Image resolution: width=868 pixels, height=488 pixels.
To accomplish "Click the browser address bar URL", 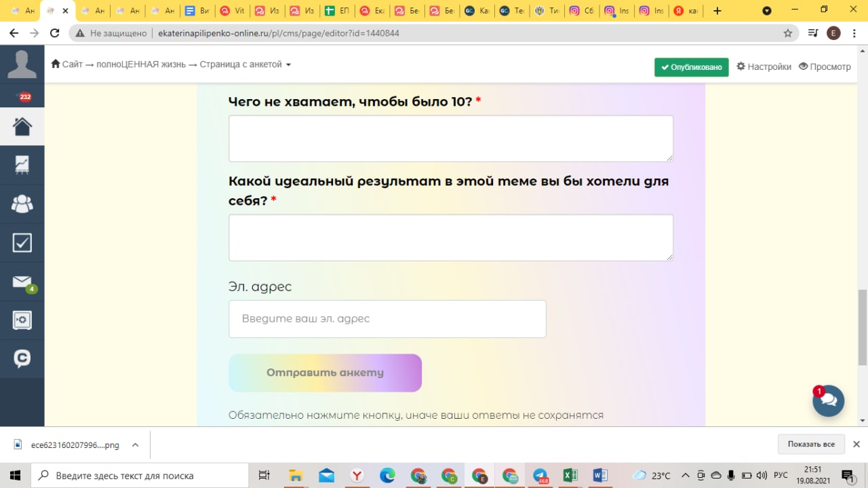I will click(x=278, y=33).
